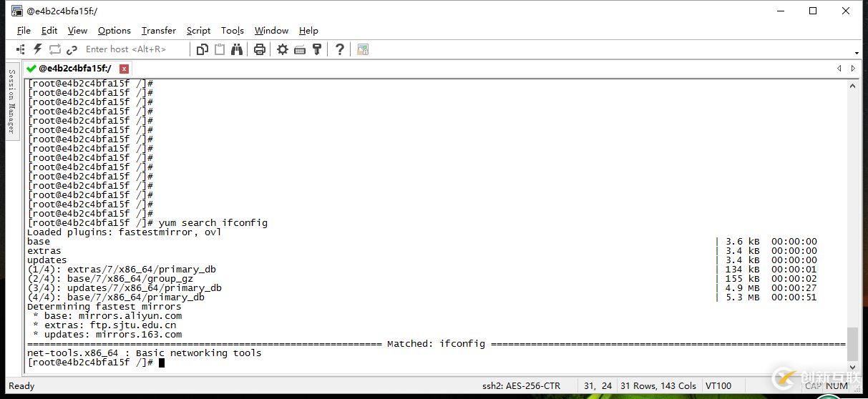
Task: Click the '* updates: mirrors.163.com' line
Action: click(x=107, y=335)
